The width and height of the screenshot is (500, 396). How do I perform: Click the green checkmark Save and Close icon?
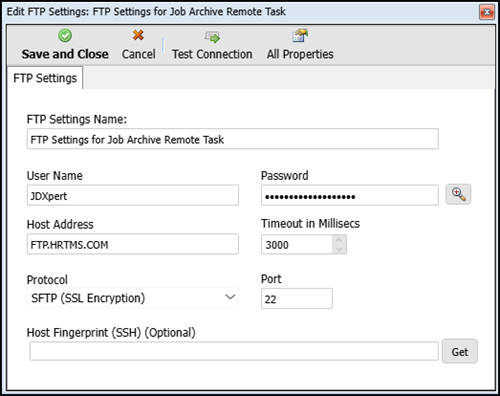[65, 36]
